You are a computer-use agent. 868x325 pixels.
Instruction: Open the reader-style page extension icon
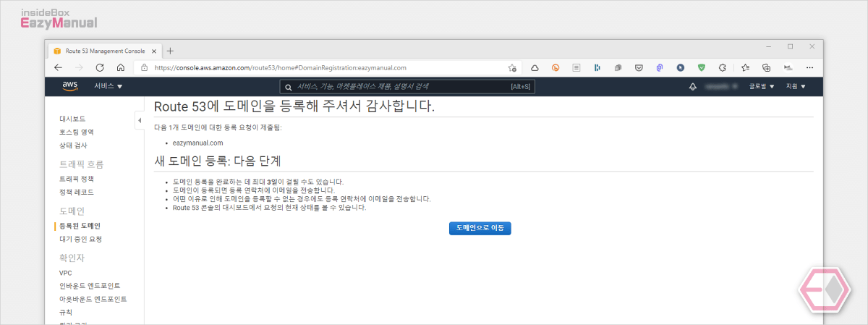(576, 67)
